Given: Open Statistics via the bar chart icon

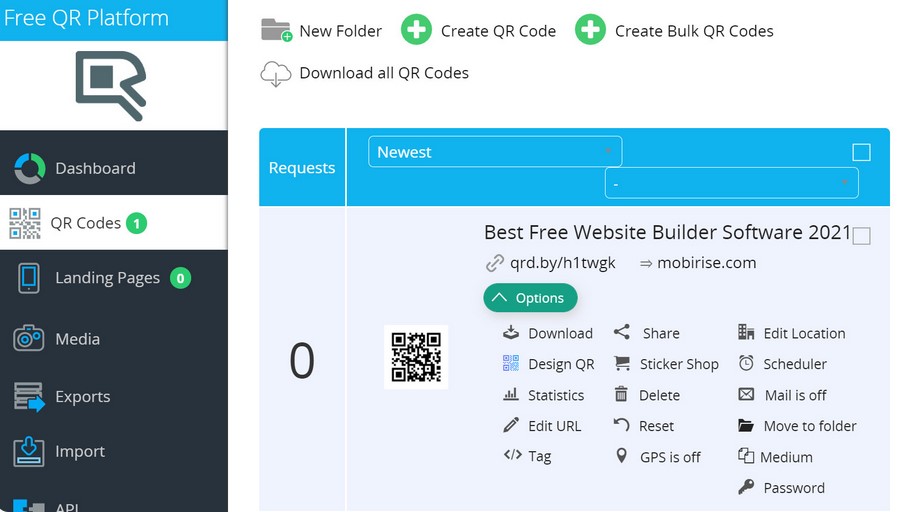Looking at the screenshot, I should click(511, 395).
